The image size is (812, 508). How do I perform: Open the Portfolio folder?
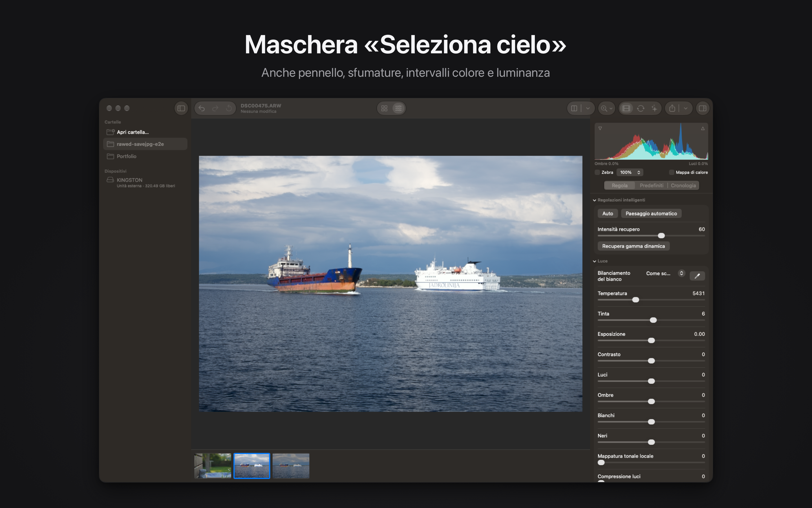(145, 156)
